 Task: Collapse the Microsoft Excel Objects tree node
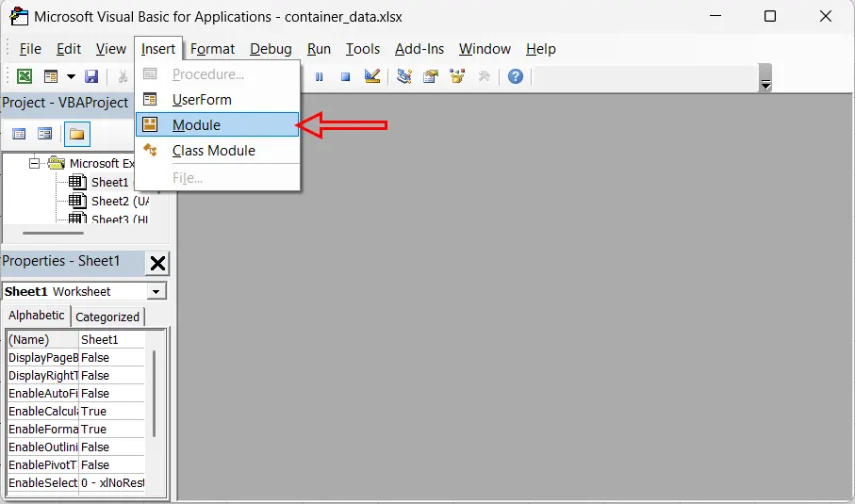coord(35,163)
